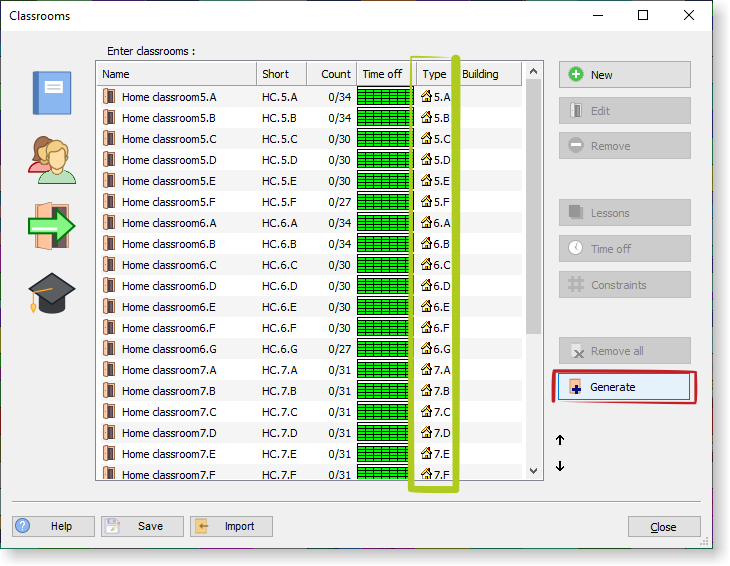Click count 0/31 of classroom7.D

(339, 433)
